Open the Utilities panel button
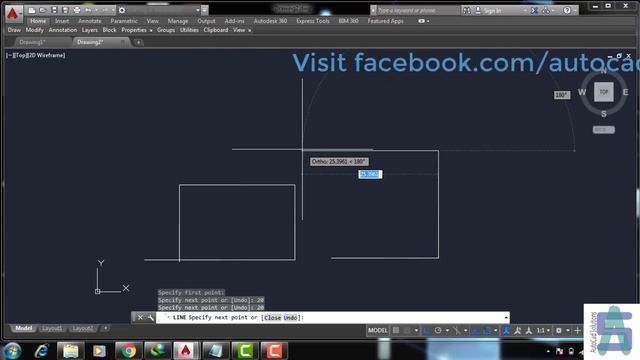Screen dimensions: 640x360 (189, 30)
